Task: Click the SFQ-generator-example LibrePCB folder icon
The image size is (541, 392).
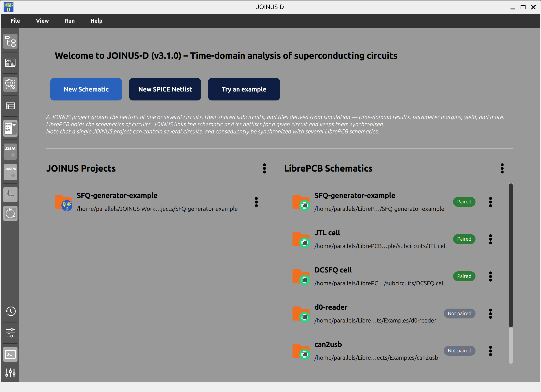Action: click(x=301, y=203)
